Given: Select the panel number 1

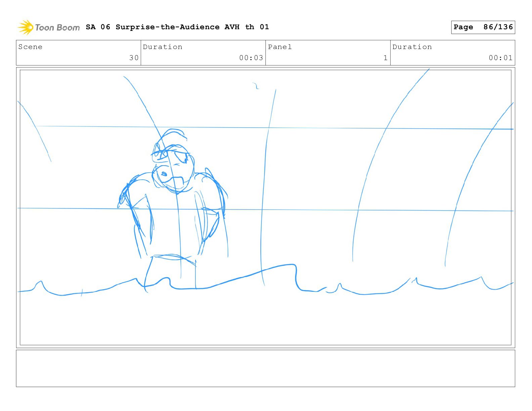Looking at the screenshot, I should pos(386,58).
